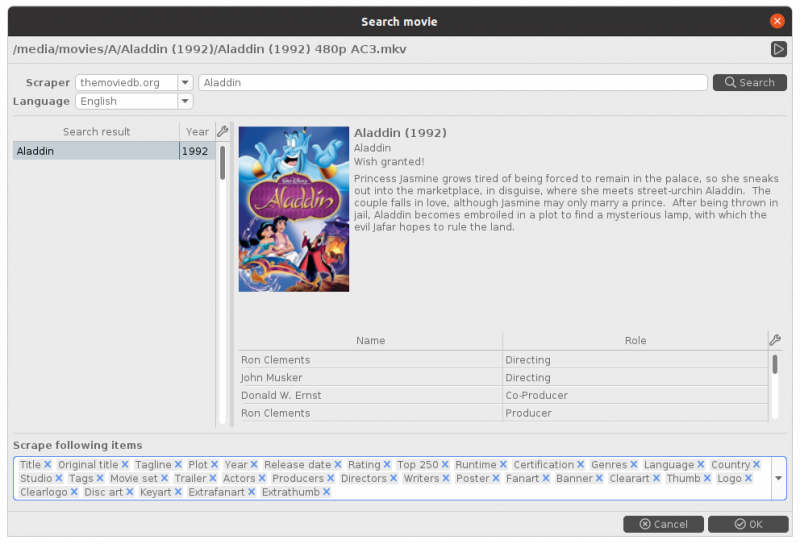Select Ron Clements Producer row
Screen dimensions: 800x544
coord(503,413)
